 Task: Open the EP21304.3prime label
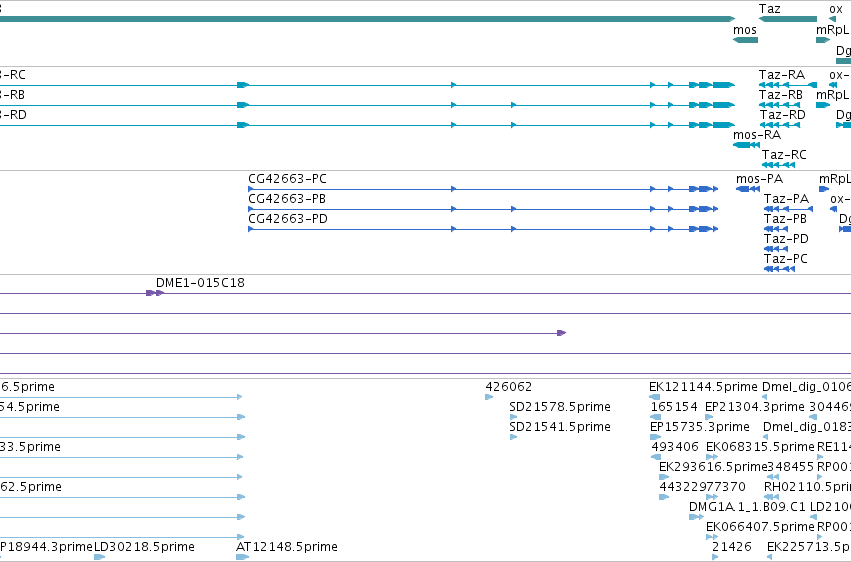[x=754, y=407]
